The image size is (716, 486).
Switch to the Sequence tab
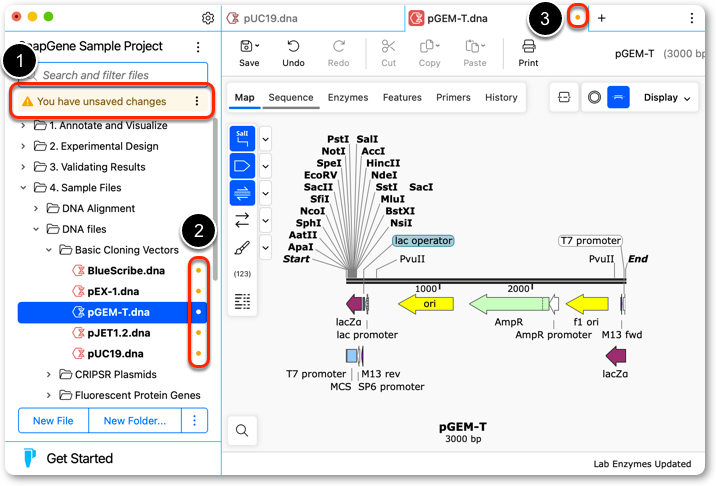(x=290, y=97)
